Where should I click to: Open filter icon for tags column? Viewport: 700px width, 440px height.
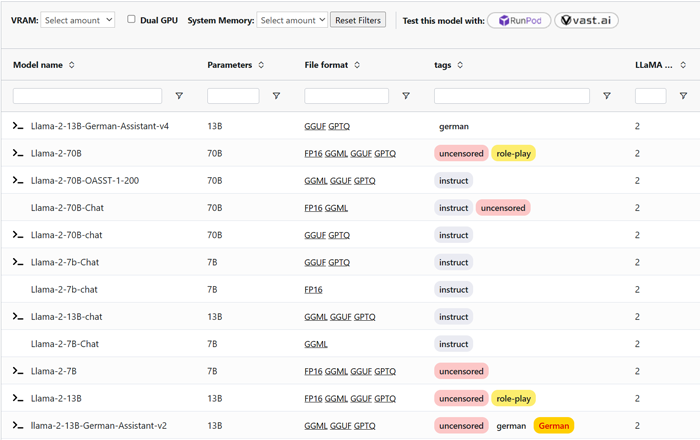[x=607, y=96]
